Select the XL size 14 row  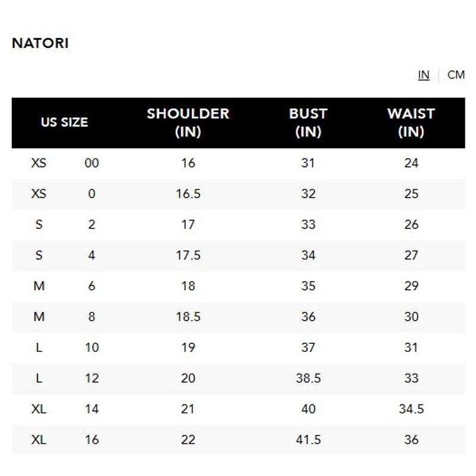click(x=239, y=409)
